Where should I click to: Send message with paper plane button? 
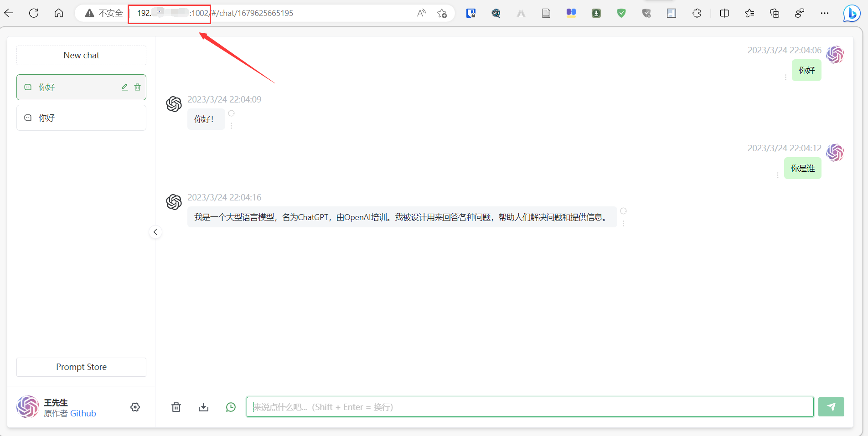tap(831, 407)
